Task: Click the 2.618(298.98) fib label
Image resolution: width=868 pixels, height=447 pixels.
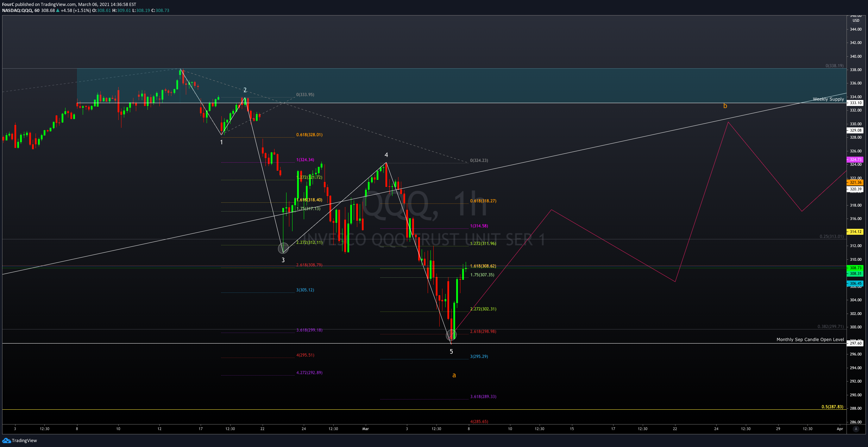Action: [483, 332]
